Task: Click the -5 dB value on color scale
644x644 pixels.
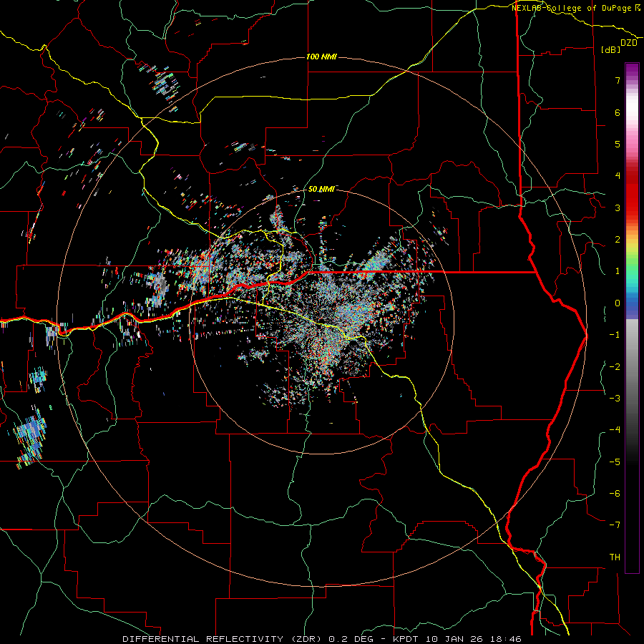Action: point(615,462)
